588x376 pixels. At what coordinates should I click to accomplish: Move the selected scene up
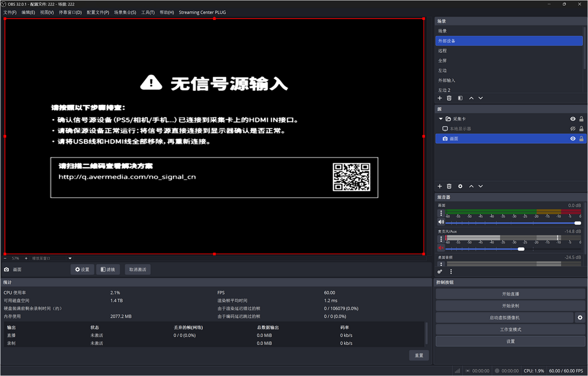[471, 98]
